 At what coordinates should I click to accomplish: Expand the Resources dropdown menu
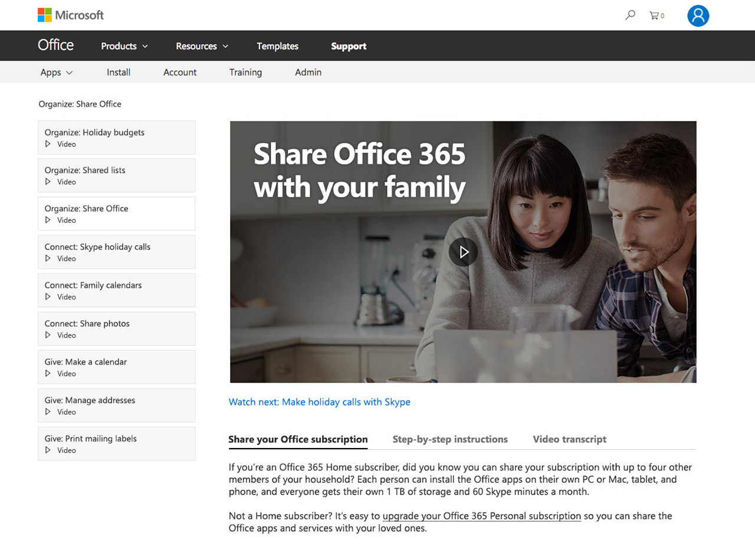click(x=202, y=46)
